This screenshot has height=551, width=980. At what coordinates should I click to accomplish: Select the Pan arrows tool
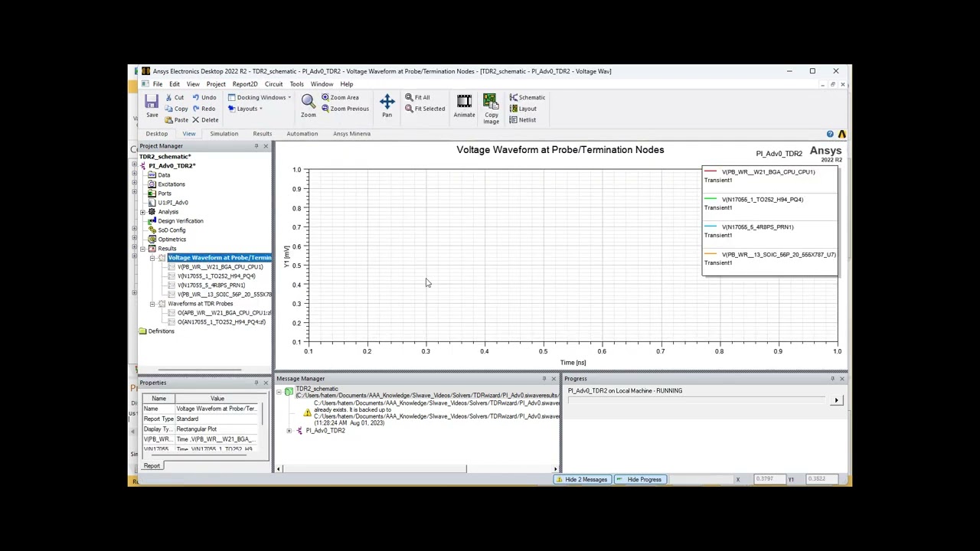coord(387,102)
